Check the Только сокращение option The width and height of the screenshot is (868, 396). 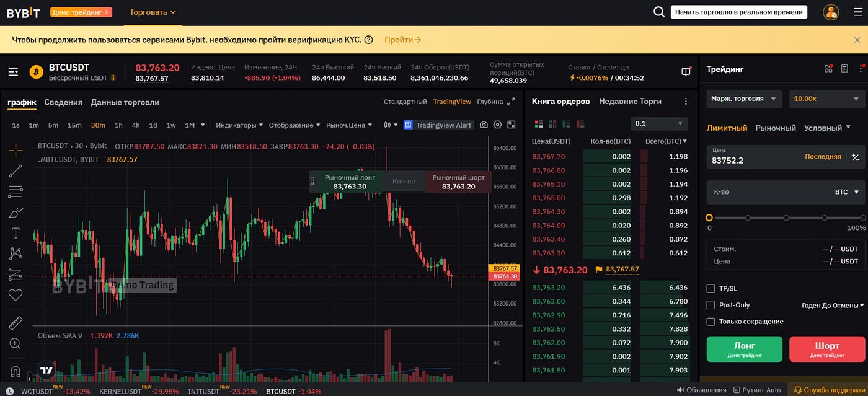711,321
